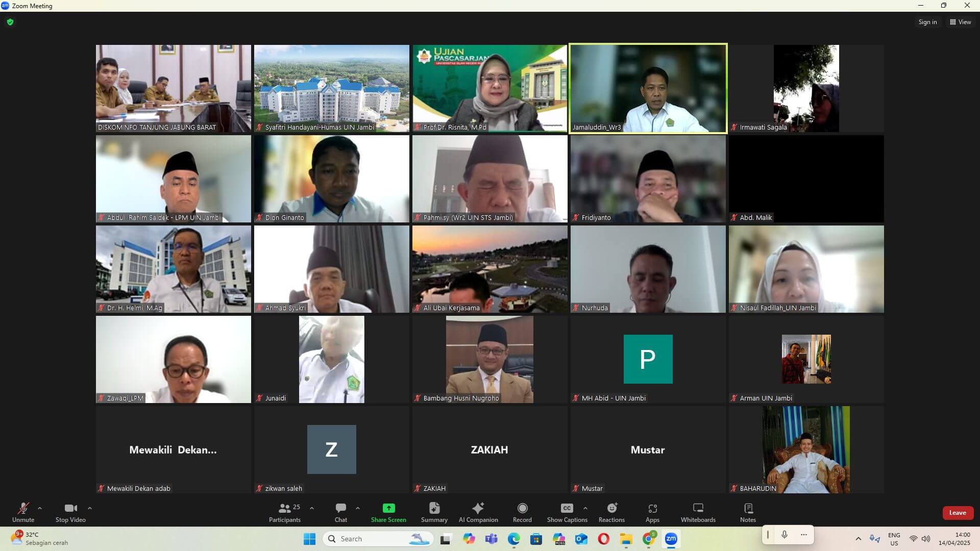The image size is (980, 551).
Task: Stop Video in meeting toolbar
Action: [x=70, y=512]
